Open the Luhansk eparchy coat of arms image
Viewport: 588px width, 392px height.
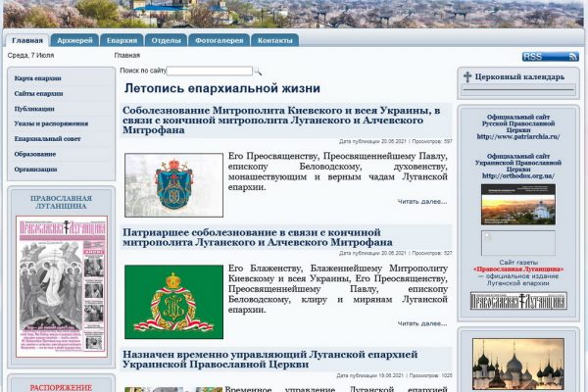pos(173,184)
